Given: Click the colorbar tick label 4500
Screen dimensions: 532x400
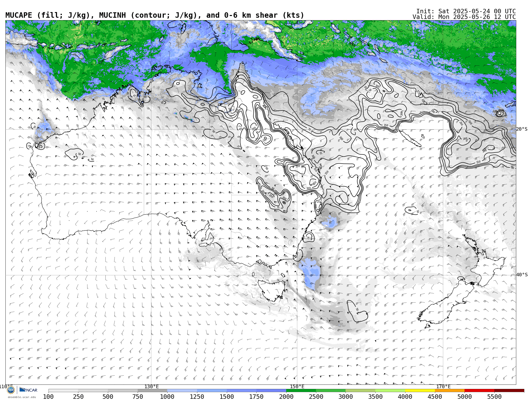Looking at the screenshot, I should 435,397.
